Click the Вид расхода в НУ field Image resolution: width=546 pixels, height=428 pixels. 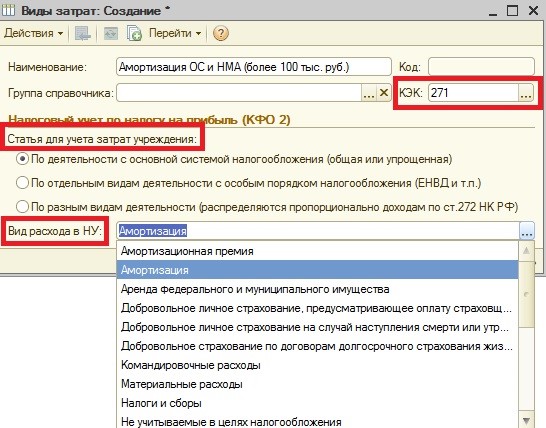pos(318,231)
